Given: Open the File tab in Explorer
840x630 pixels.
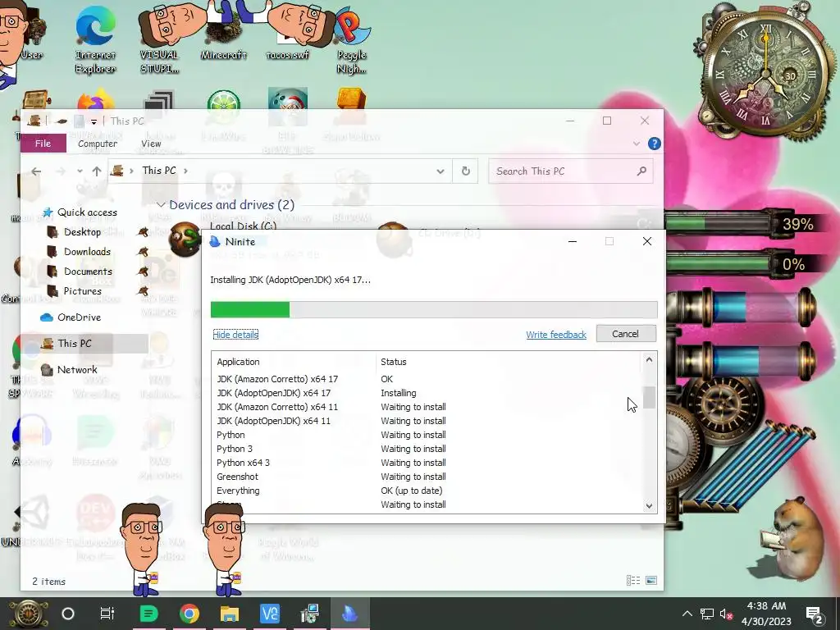Looking at the screenshot, I should [x=43, y=143].
